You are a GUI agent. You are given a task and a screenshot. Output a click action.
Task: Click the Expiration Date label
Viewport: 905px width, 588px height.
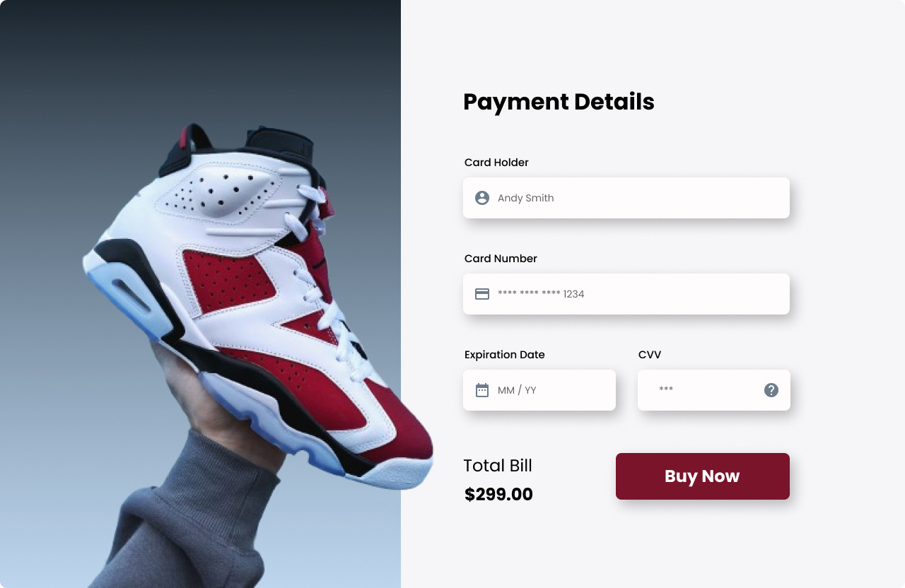(x=505, y=355)
